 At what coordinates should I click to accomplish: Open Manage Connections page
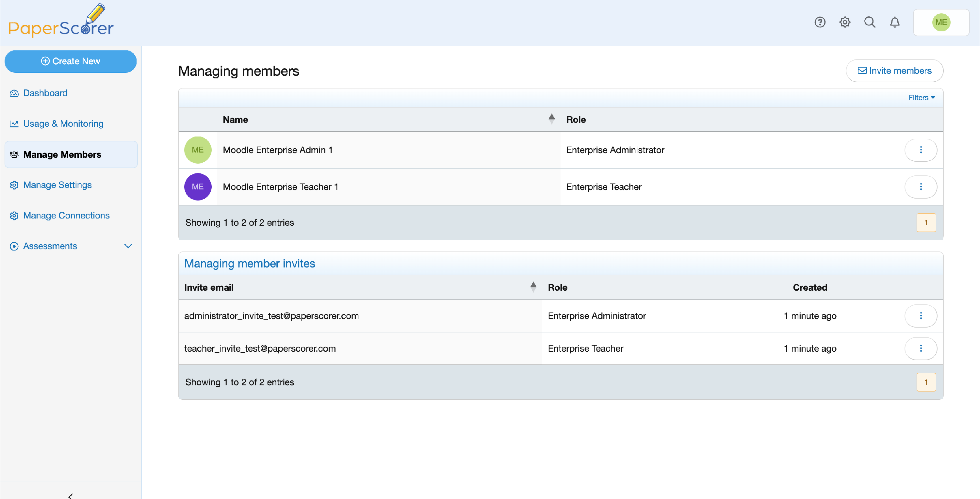(x=66, y=216)
